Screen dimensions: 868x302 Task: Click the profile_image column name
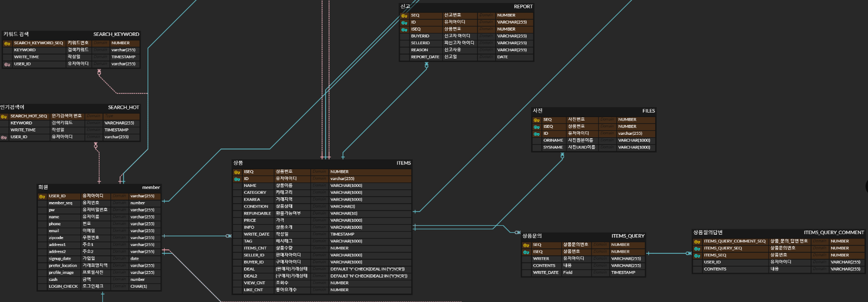pos(61,272)
